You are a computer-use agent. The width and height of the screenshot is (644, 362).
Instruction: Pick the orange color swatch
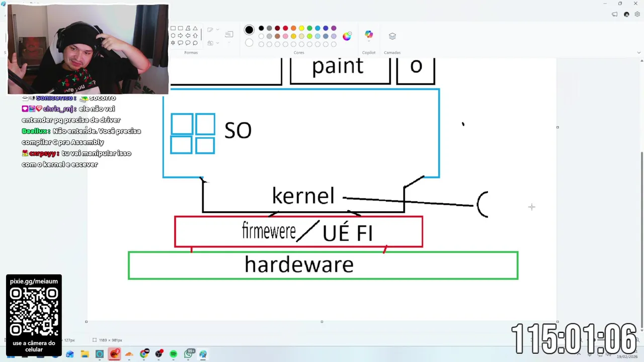[293, 28]
